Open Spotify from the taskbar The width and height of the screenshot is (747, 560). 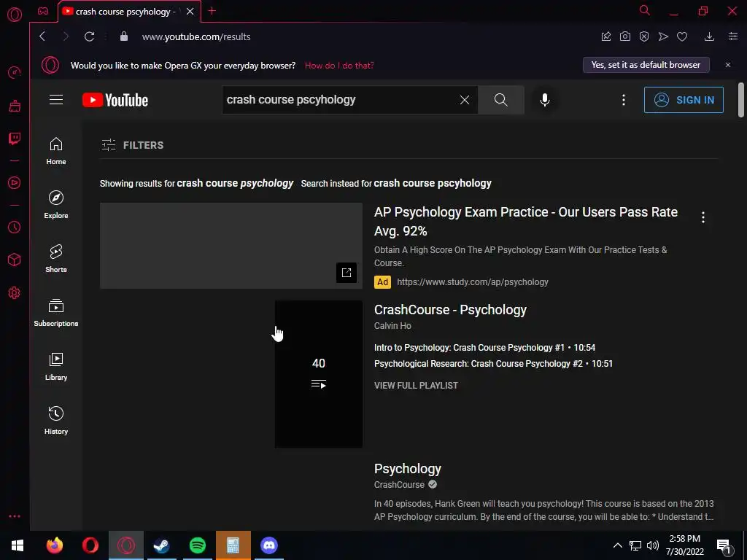(x=197, y=545)
